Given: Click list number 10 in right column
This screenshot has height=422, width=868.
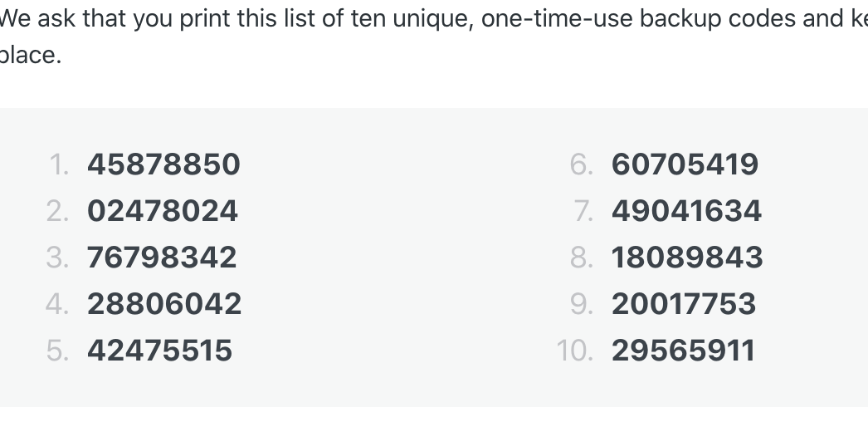Looking at the screenshot, I should pyautogui.click(x=574, y=351).
